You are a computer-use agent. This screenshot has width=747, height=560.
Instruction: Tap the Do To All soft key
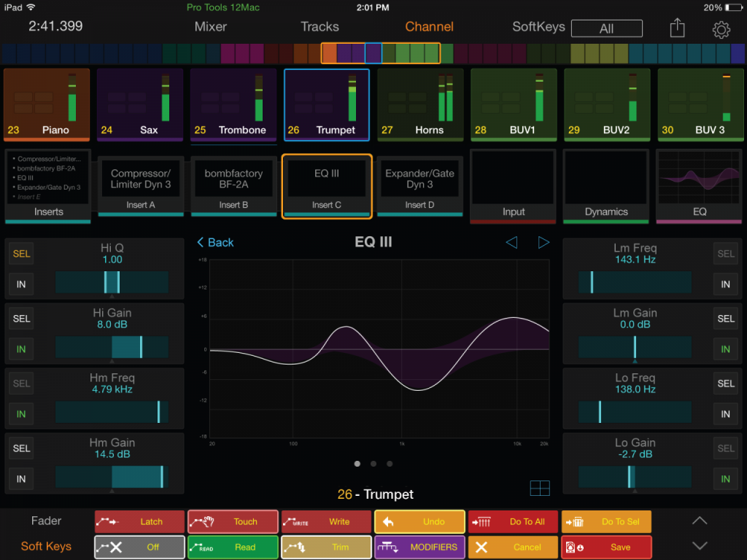pos(513,521)
